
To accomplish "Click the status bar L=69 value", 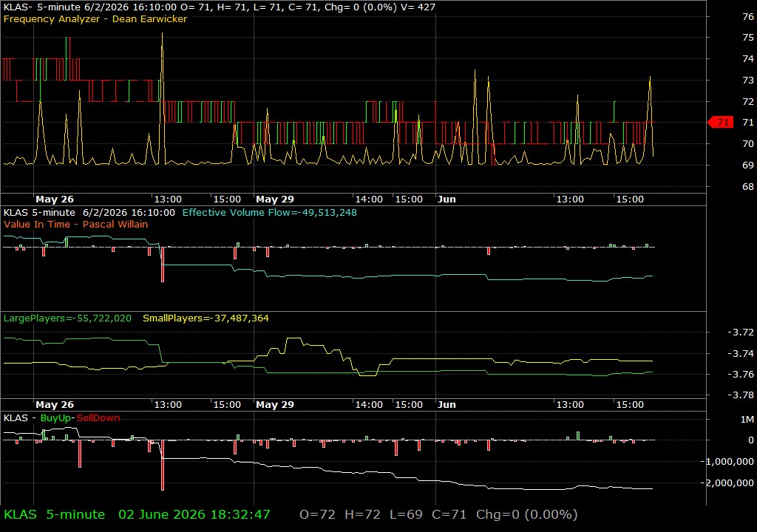I will (406, 514).
